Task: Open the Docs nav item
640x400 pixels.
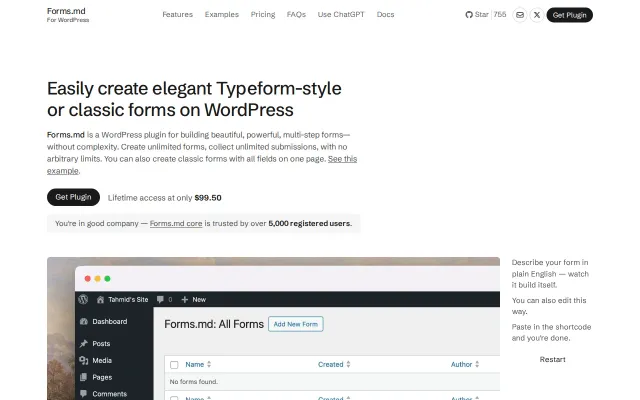Action: [385, 15]
